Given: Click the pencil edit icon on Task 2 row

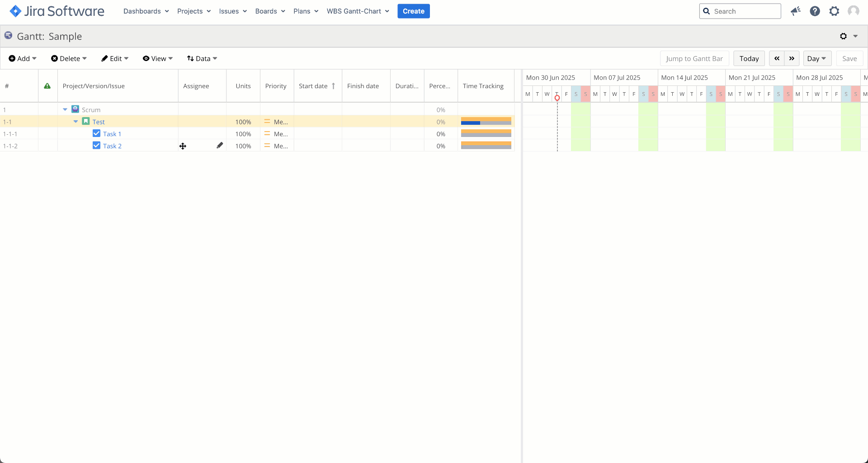Looking at the screenshot, I should [x=220, y=146].
